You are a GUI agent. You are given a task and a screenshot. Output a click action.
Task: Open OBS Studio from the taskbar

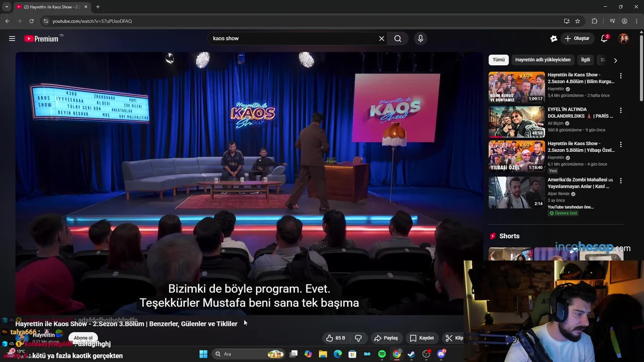click(426, 354)
